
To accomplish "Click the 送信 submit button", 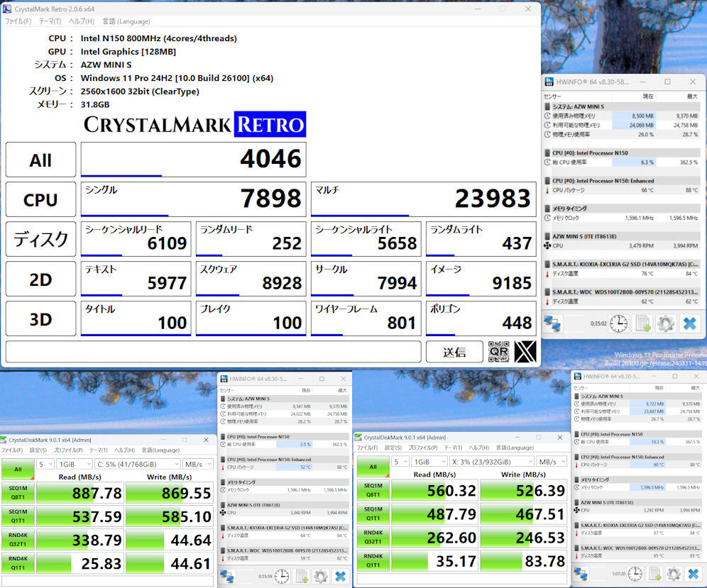I will (x=454, y=352).
